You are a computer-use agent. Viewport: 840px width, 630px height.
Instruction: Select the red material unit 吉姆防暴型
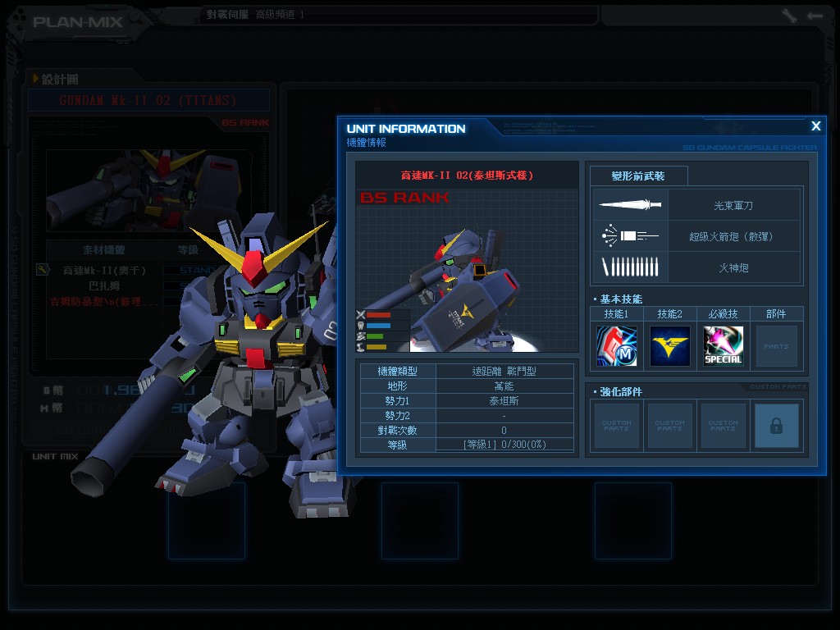click(x=104, y=302)
